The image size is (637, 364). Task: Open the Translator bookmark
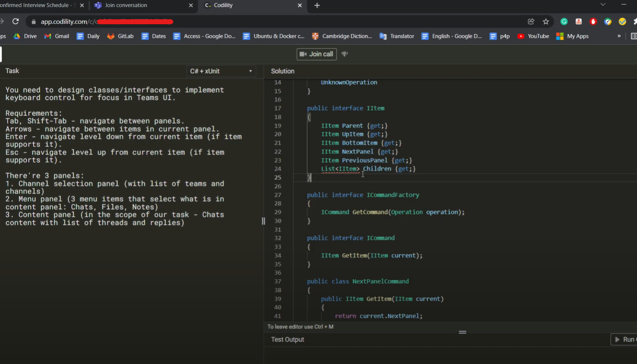[397, 36]
